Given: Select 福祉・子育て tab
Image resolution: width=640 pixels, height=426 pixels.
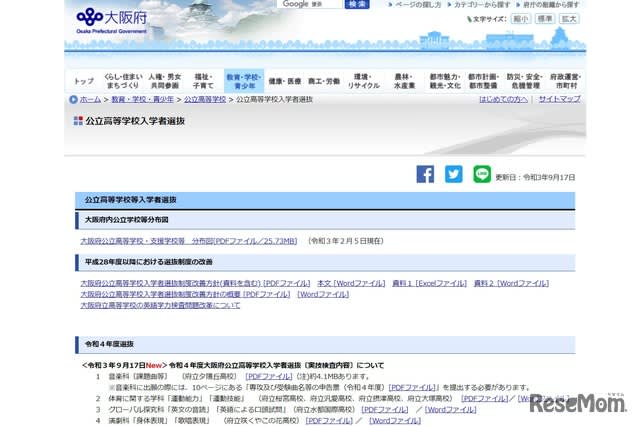Looking at the screenshot, I should [203, 81].
